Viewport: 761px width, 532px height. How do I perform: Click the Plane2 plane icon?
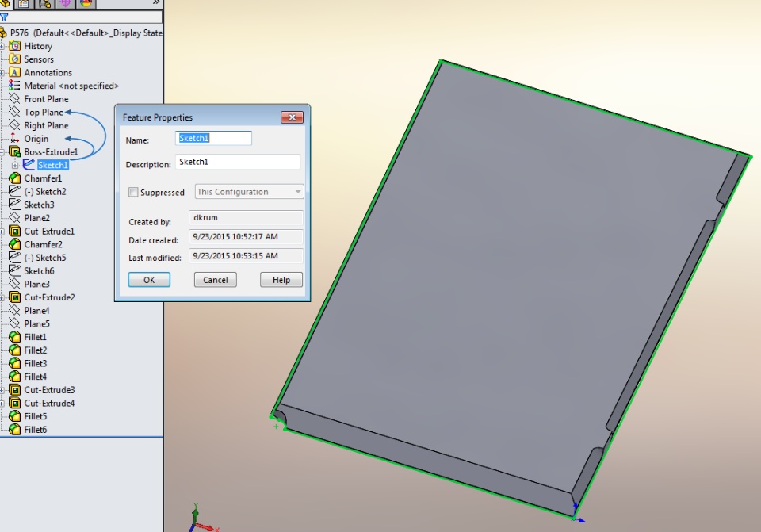[15, 218]
